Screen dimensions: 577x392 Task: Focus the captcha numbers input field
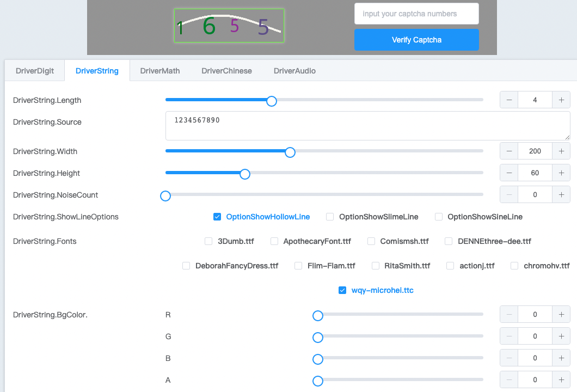(416, 14)
